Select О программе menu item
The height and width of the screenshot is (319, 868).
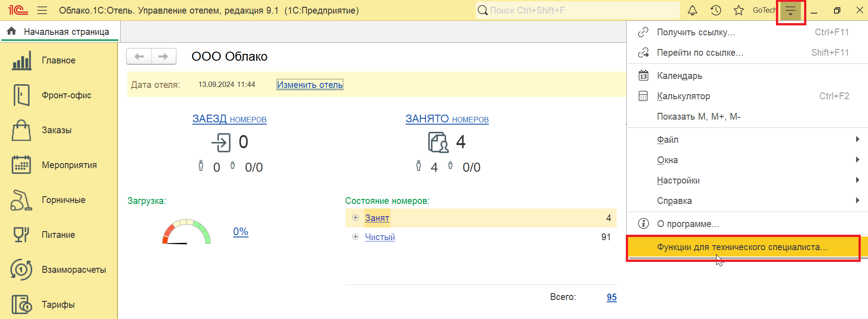pyautogui.click(x=747, y=224)
